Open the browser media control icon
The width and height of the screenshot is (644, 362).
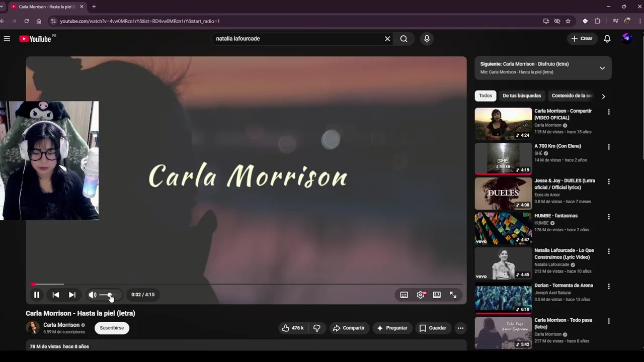(615, 21)
